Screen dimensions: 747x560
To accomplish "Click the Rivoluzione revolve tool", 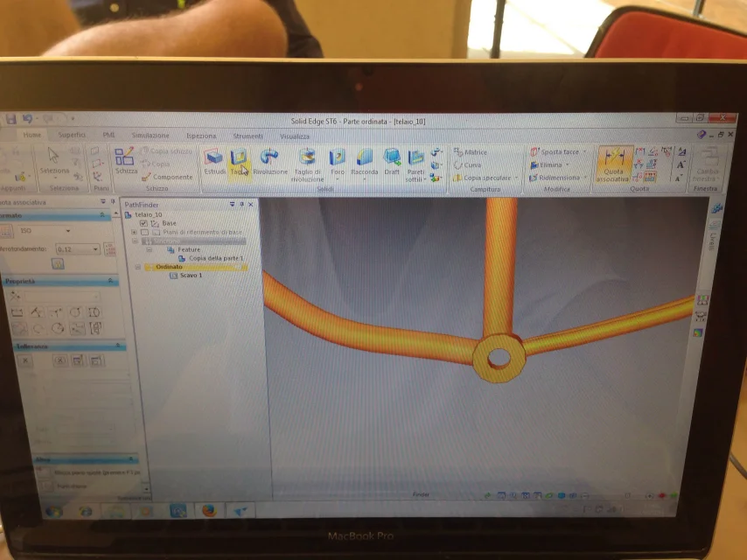I will click(269, 161).
